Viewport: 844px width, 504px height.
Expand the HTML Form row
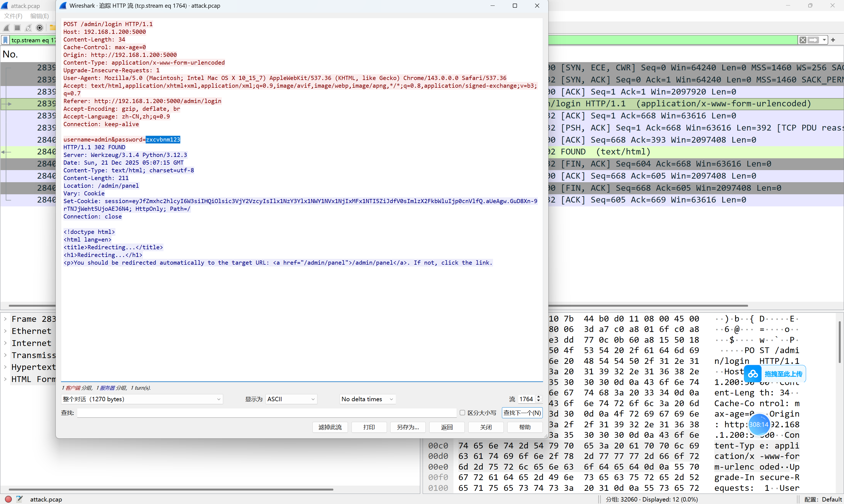pyautogui.click(x=5, y=379)
